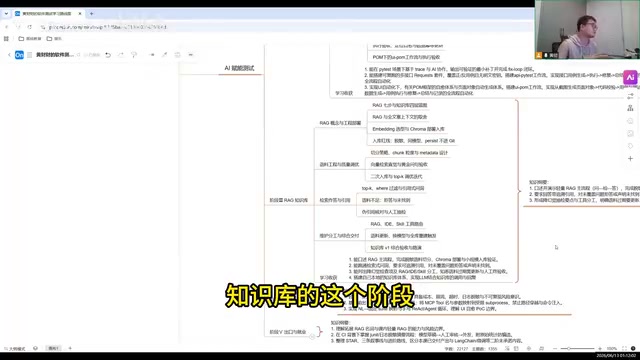
Task: Select the format painter brush icon
Action: point(134,55)
